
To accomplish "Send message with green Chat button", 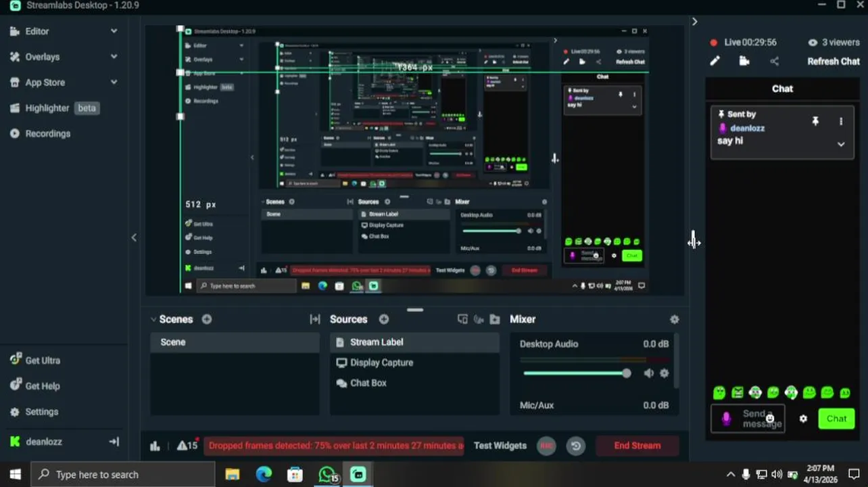I will coord(836,419).
